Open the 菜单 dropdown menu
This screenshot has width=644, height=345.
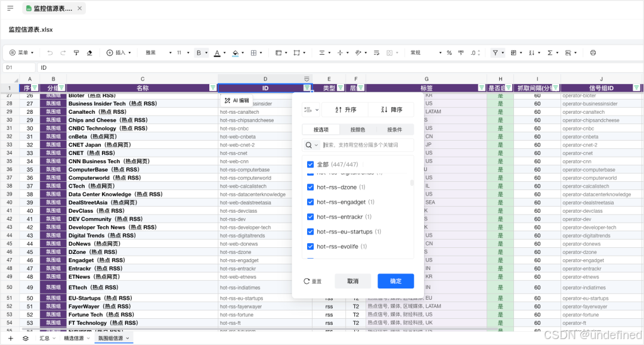pos(21,52)
